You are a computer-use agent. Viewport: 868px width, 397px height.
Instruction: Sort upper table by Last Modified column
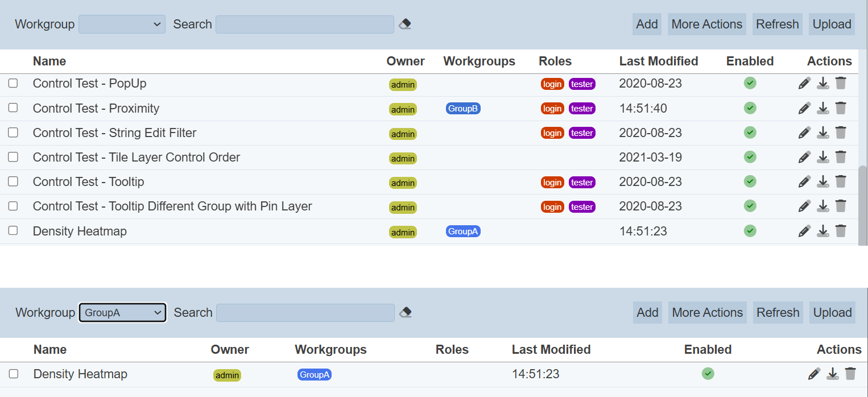[658, 61]
